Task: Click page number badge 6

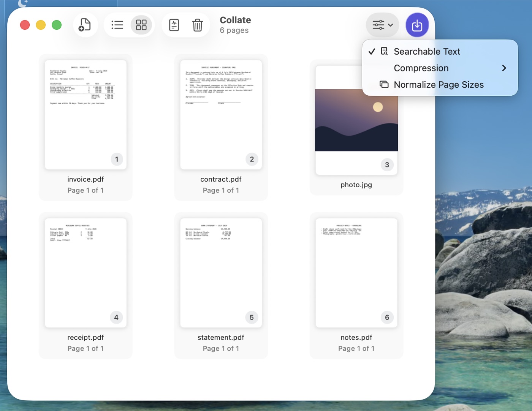Action: 387,317
